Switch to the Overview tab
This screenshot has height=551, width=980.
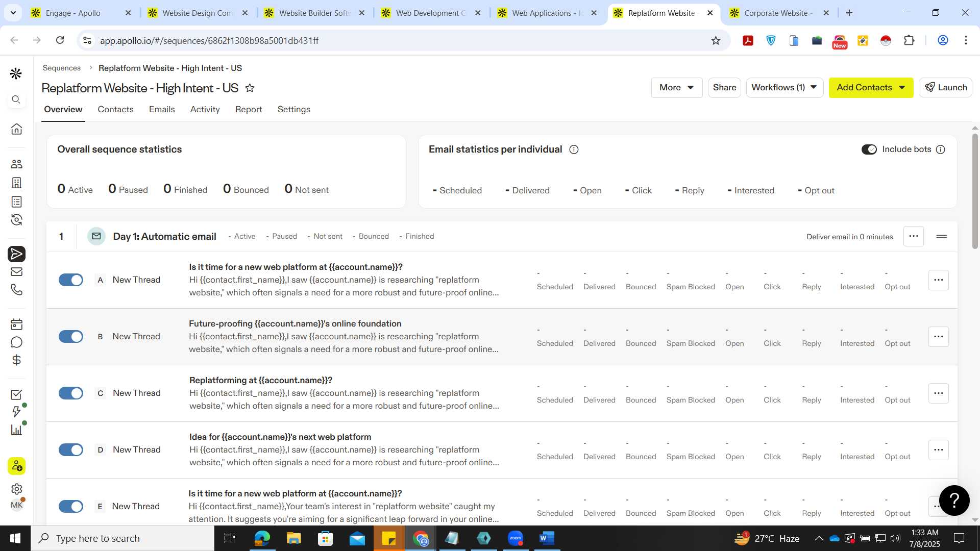[63, 109]
